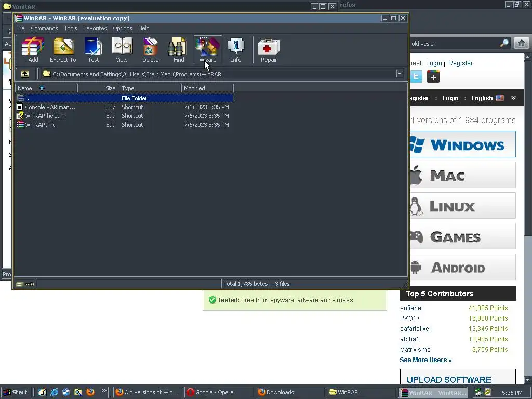Select the parent folder '..' row
This screenshot has height=399, width=532.
124,98
